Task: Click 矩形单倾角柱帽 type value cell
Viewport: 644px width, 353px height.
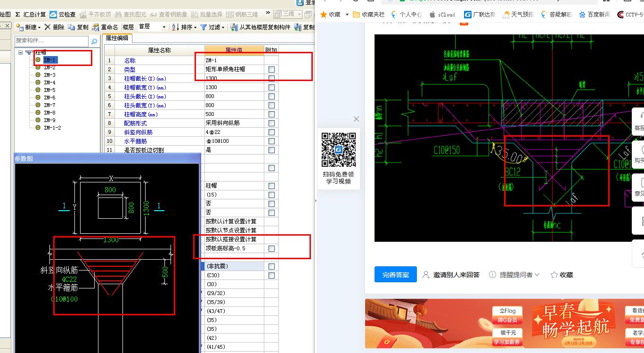Action: pyautogui.click(x=234, y=69)
